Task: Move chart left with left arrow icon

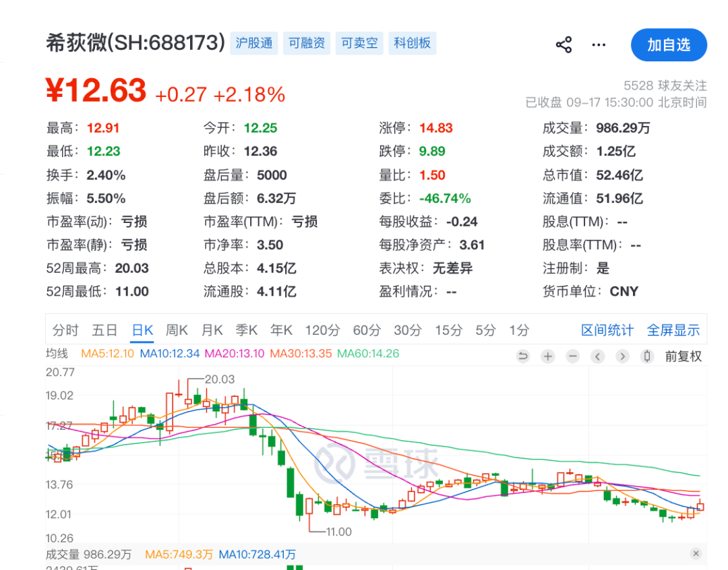Action: coord(597,356)
